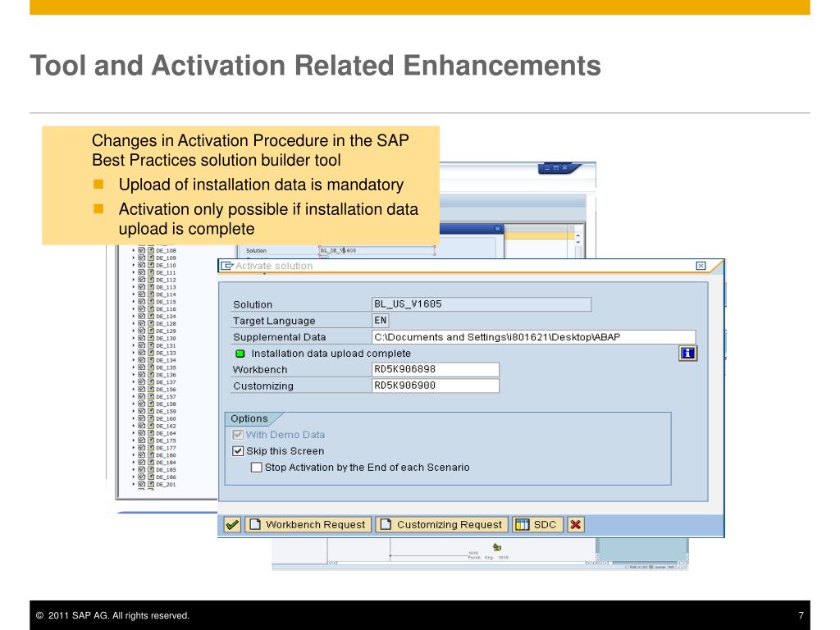Click the document icon of DE_134
Screen dimensions: 840x630
click(x=151, y=360)
